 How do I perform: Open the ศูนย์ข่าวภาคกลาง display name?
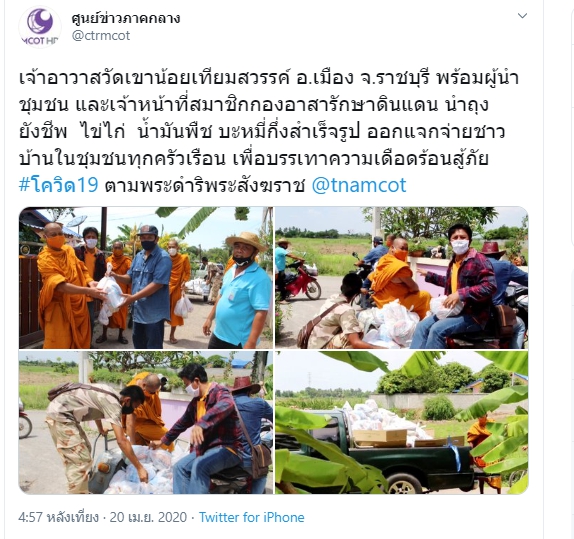[126, 18]
